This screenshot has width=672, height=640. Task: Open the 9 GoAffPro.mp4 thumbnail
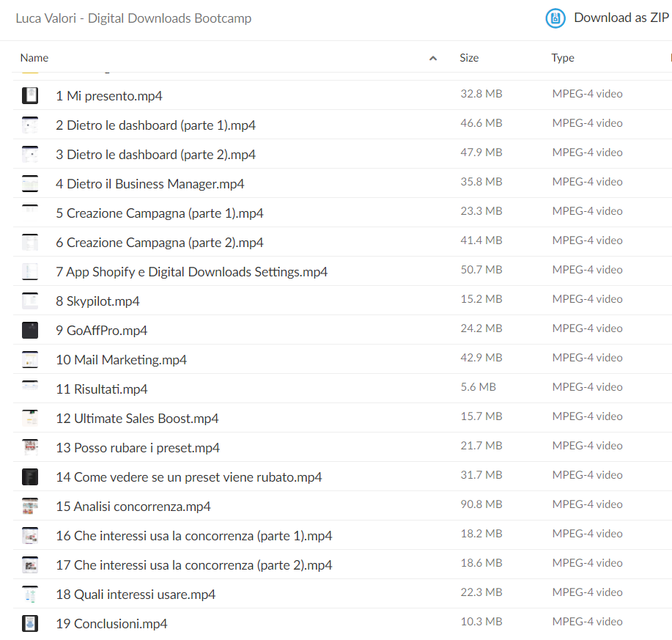click(x=30, y=330)
